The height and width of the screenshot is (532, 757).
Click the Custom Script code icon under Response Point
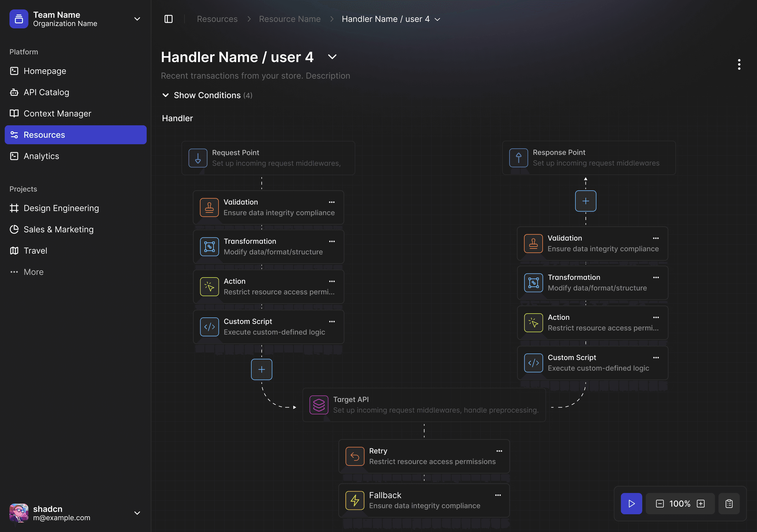pos(533,363)
